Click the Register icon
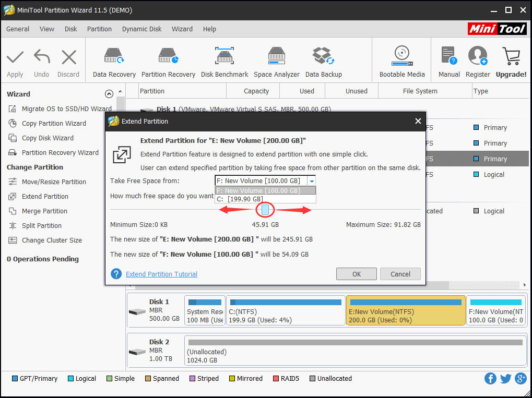This screenshot has height=398, width=532. pos(478,56)
